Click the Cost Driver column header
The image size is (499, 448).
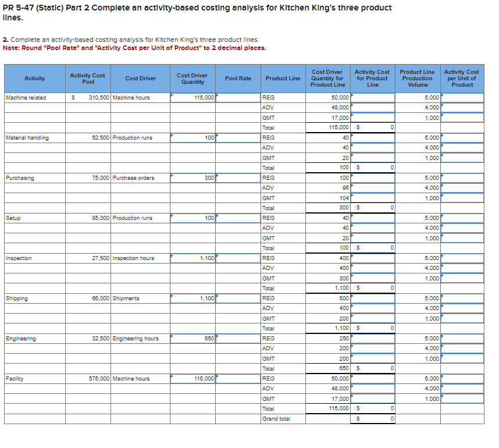(140, 79)
